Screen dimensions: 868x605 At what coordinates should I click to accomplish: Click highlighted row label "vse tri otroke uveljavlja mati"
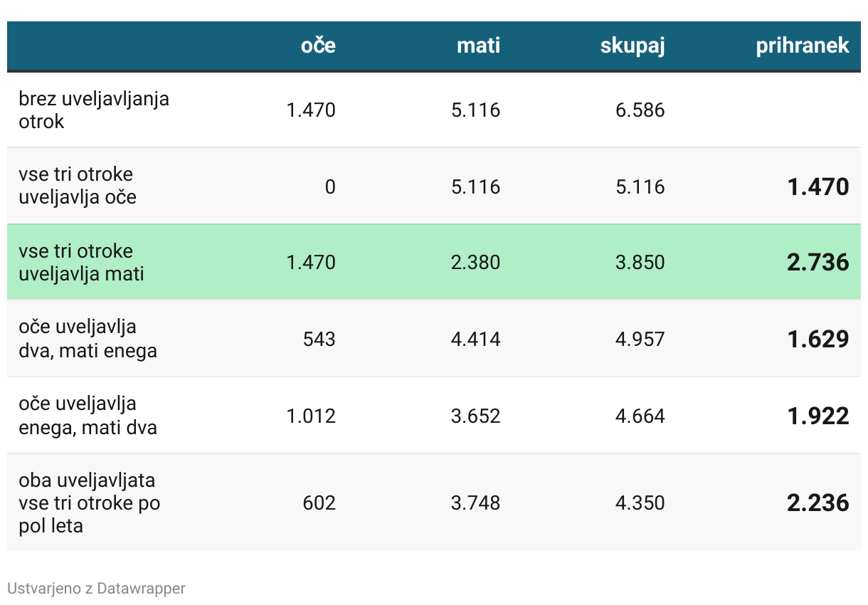tap(81, 262)
